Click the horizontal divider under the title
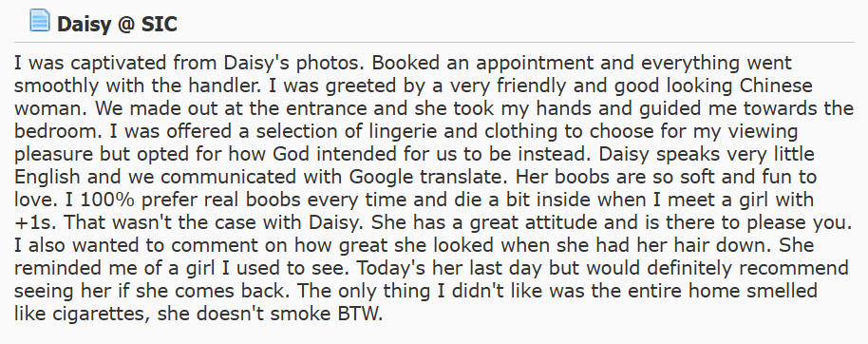Image resolution: width=868 pixels, height=344 pixels. [434, 42]
